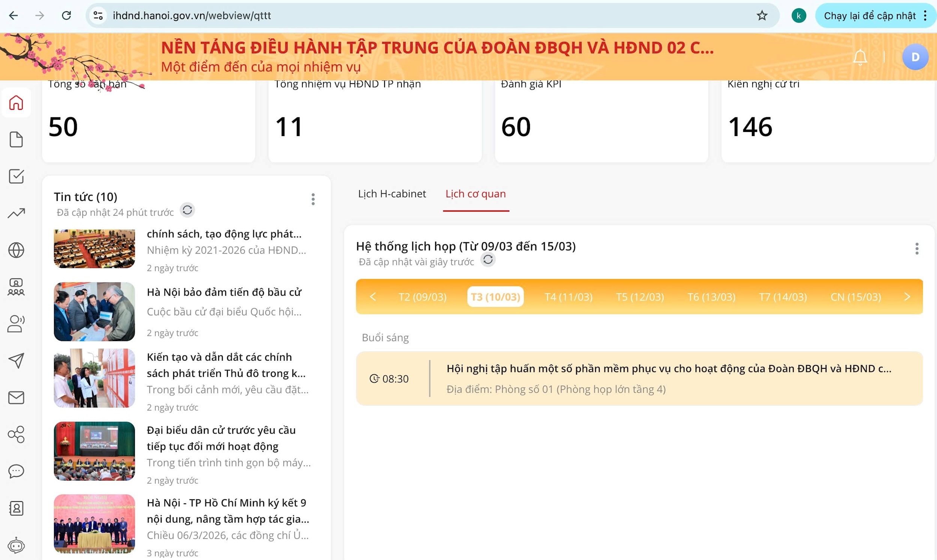The image size is (937, 560).
Task: Open news 'chính sách, tạo động lực phát...'
Action: click(224, 234)
